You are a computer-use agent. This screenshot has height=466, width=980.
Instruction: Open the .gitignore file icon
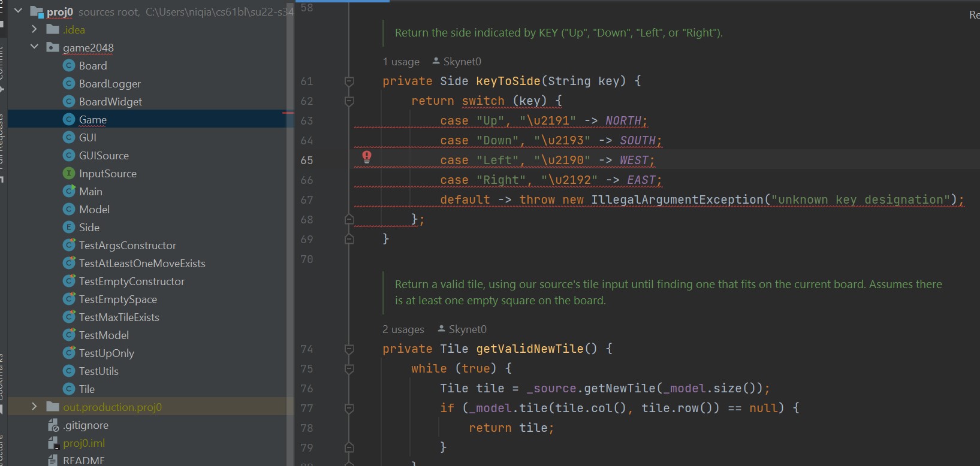point(53,425)
